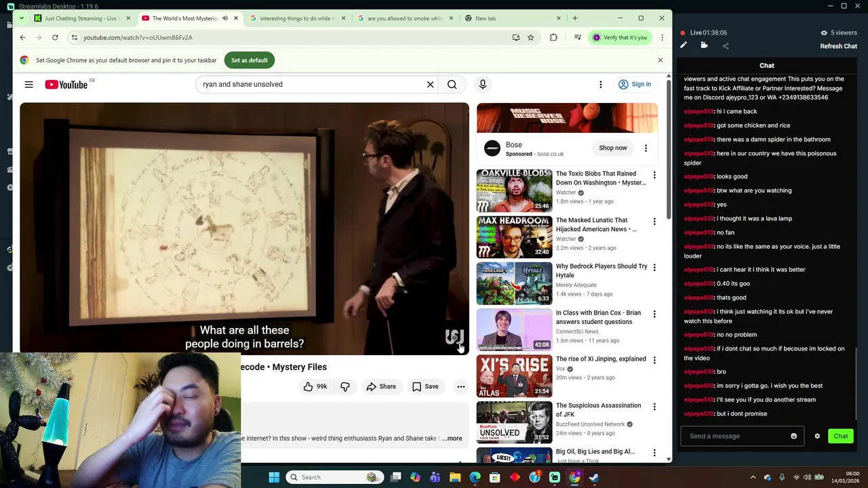The height and width of the screenshot is (488, 868).
Task: Switch to the interesting things to do tab
Action: click(x=298, y=18)
